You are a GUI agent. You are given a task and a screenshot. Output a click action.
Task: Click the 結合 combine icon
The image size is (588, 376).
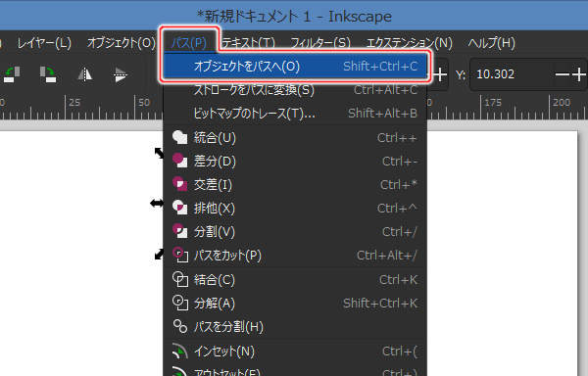(180, 279)
